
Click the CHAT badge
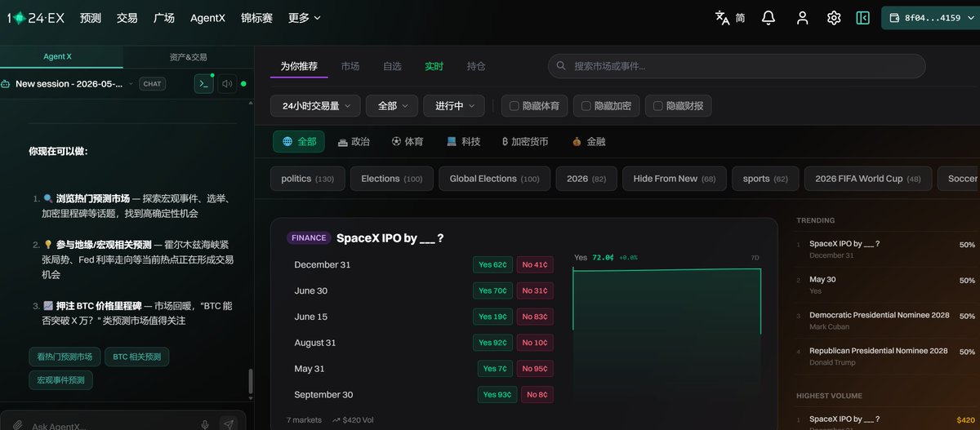click(x=152, y=83)
